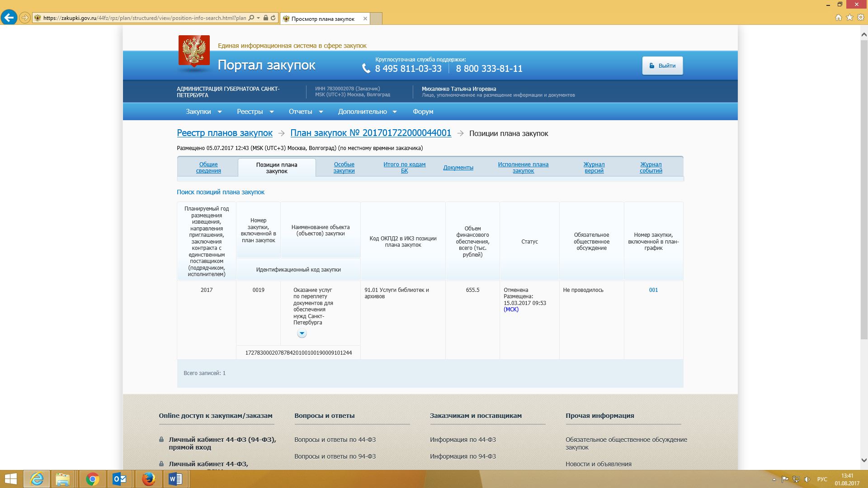The height and width of the screenshot is (488, 868).
Task: Click the browser Forward arrow button
Action: click(x=25, y=18)
